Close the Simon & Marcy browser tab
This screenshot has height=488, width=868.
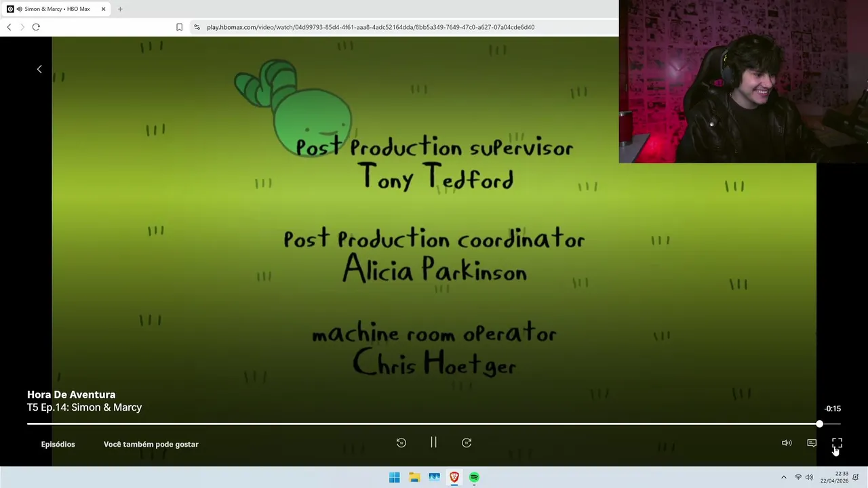103,9
